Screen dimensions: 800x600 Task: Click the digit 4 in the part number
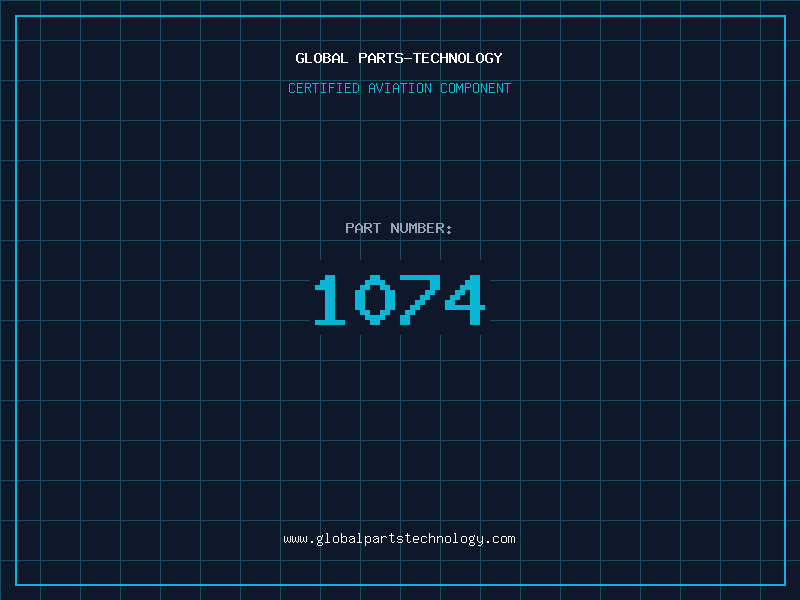(x=465, y=300)
